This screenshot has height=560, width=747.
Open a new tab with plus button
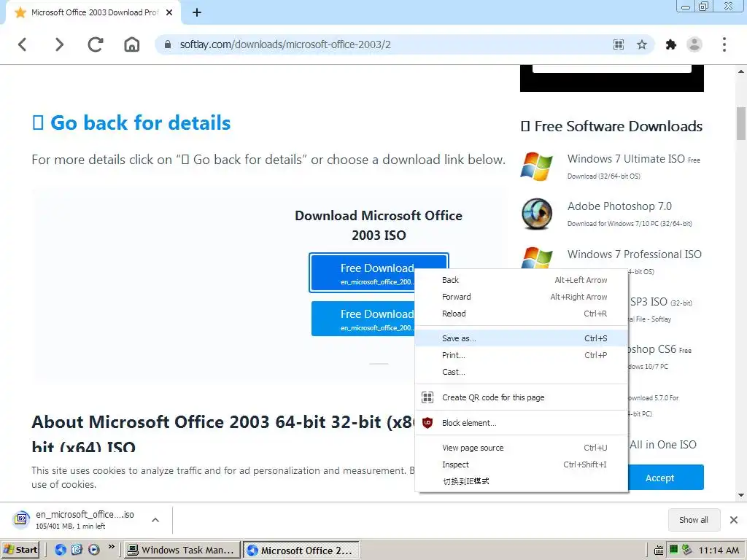tap(197, 13)
